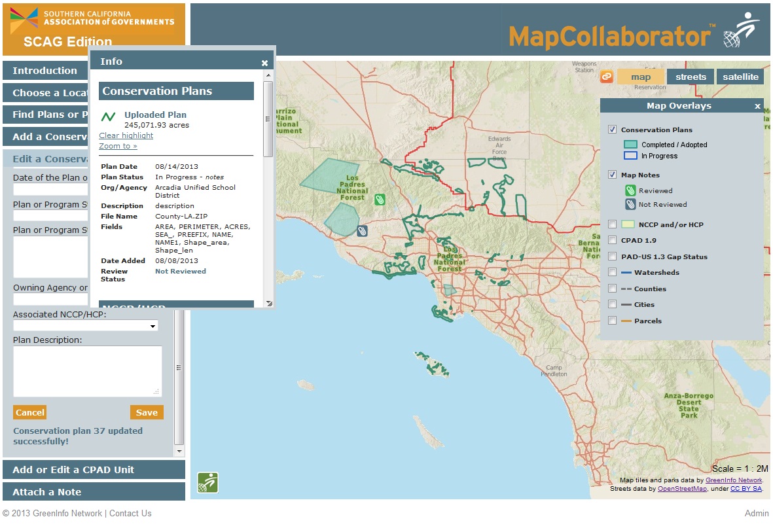Click the SCAG colorful logo icon
The height and width of the screenshot is (532, 773).
coord(24,20)
